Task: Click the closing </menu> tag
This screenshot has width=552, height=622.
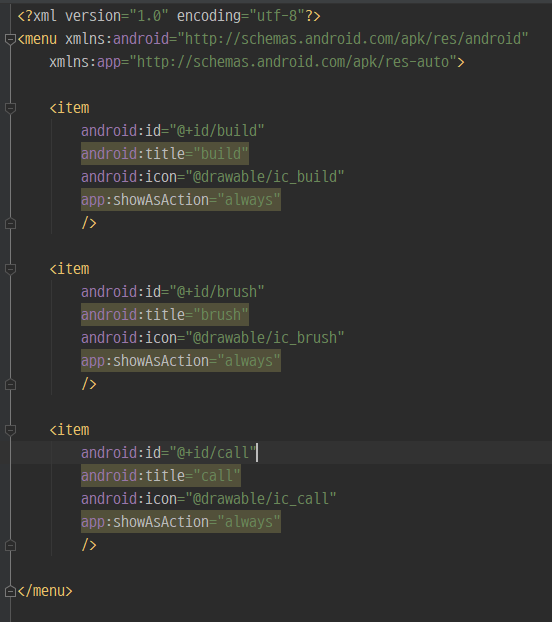Action: click(45, 591)
